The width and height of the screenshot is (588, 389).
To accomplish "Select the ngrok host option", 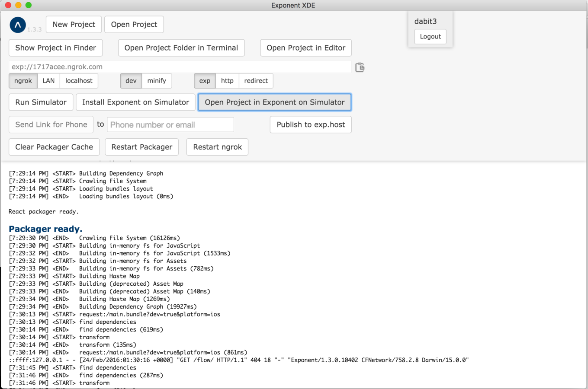I will (x=23, y=80).
